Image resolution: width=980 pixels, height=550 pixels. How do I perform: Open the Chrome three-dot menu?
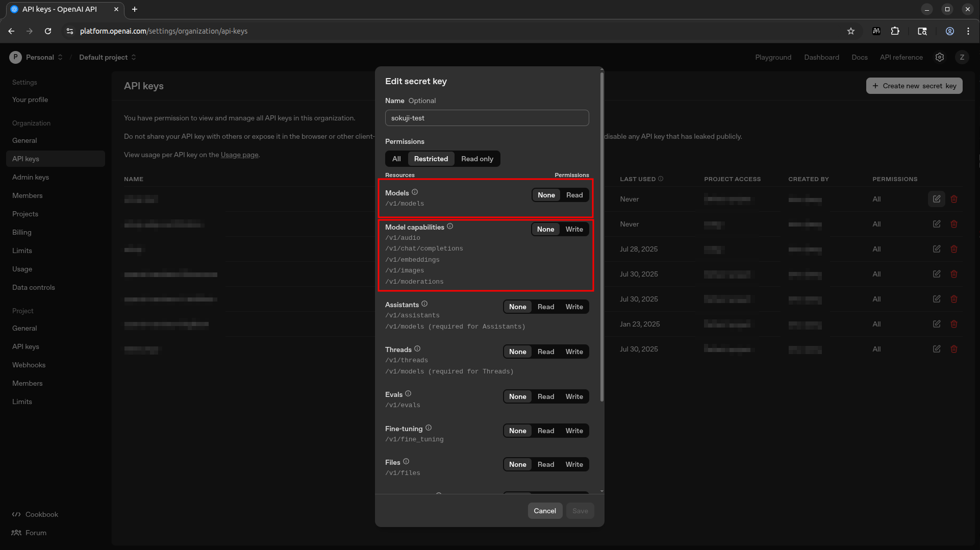click(968, 31)
